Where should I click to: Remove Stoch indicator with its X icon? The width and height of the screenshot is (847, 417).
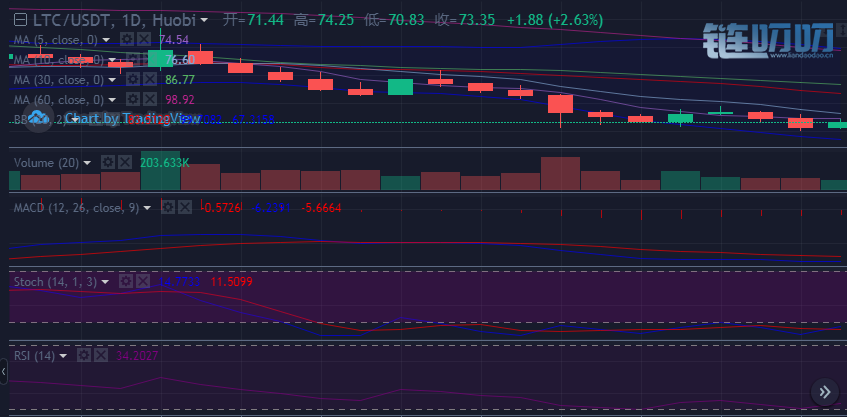[x=143, y=281]
